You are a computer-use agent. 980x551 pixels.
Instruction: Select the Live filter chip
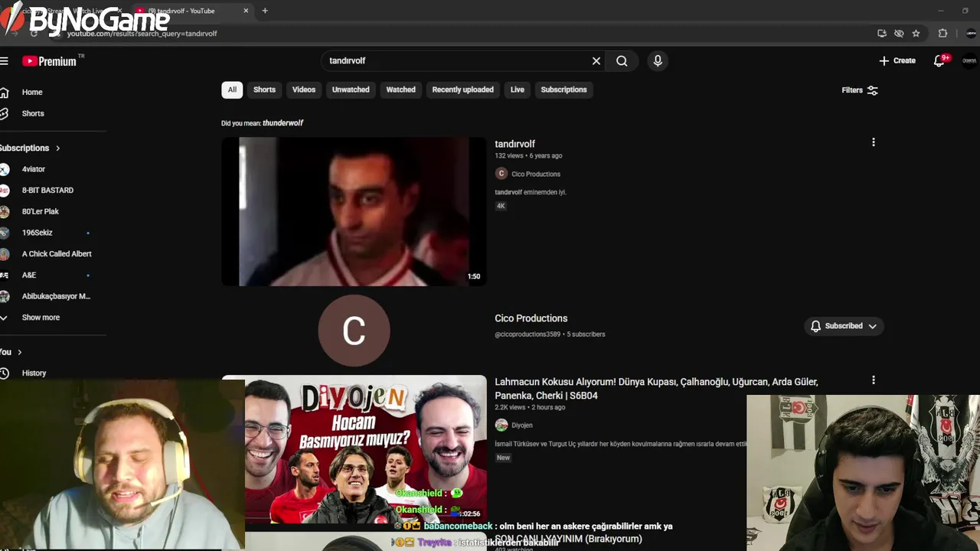518,90
